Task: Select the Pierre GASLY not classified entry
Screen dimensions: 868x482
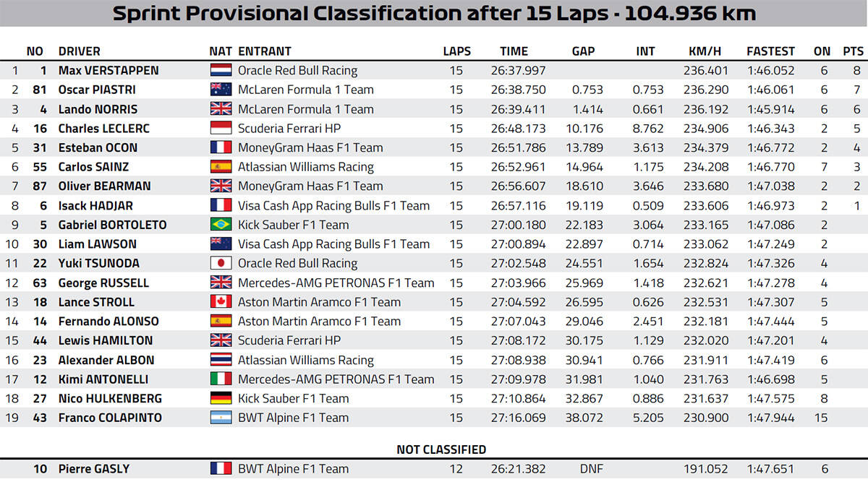Action: (x=94, y=469)
